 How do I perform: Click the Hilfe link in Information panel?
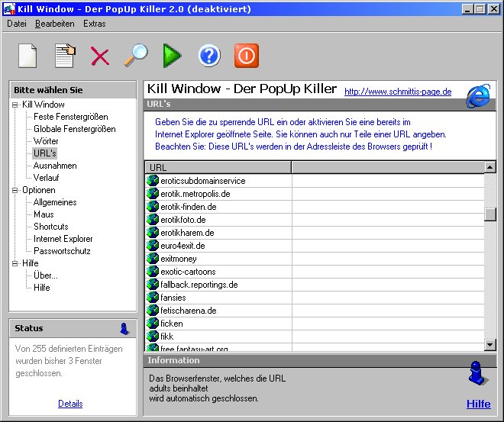[x=479, y=404]
